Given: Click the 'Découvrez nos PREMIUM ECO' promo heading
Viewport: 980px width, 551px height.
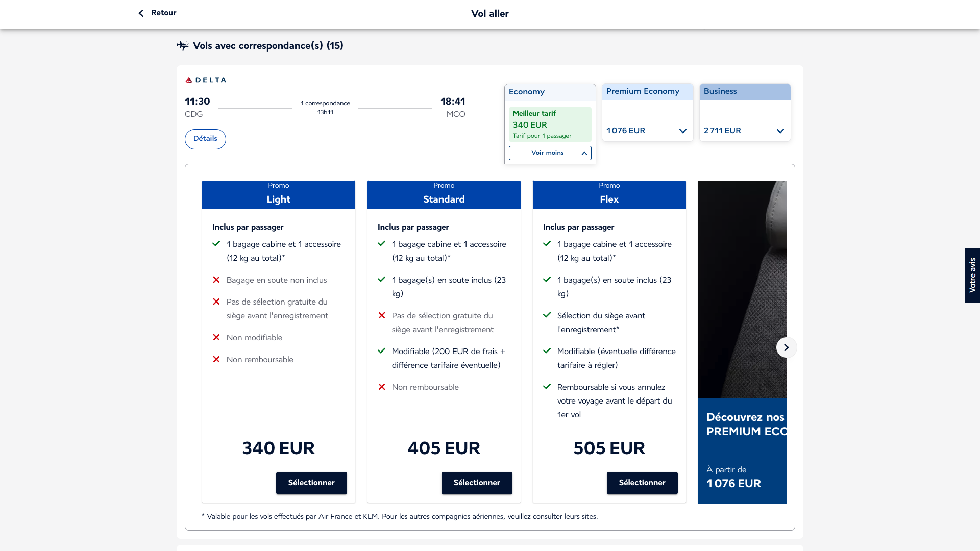Looking at the screenshot, I should tap(746, 424).
